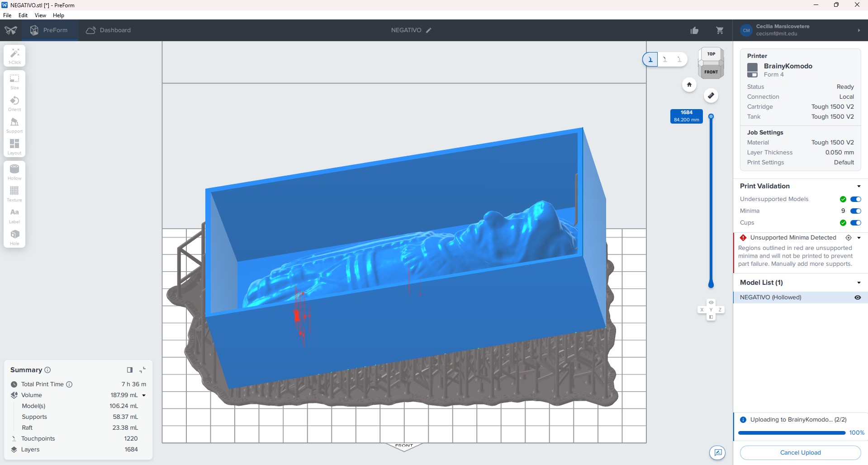The height and width of the screenshot is (465, 868).
Task: Collapse the Print Validation section
Action: point(859,186)
